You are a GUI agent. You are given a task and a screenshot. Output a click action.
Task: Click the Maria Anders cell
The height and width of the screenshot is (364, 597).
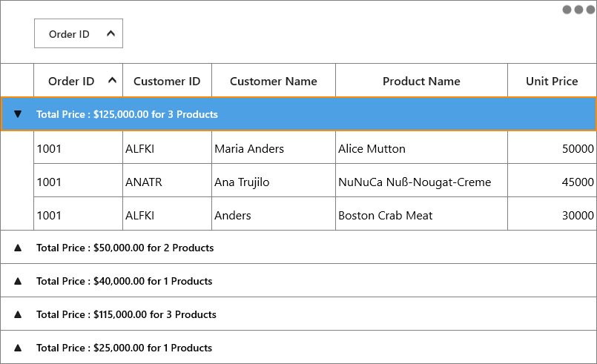point(274,148)
